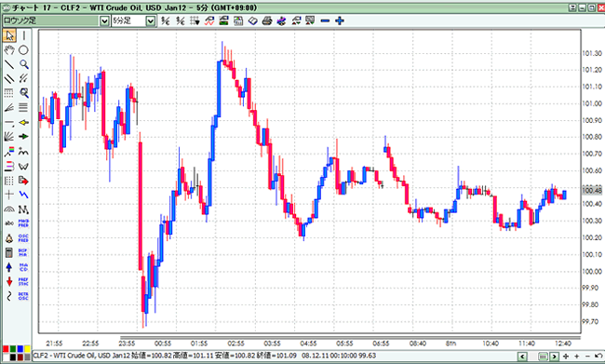605x364 pixels.
Task: Click the 101.30 price axis label
Action: pyautogui.click(x=592, y=53)
